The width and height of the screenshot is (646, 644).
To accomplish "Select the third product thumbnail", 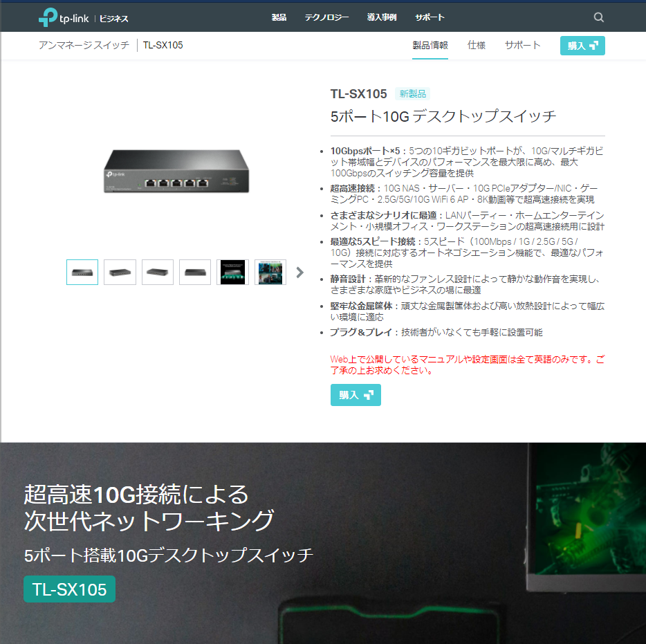I will [158, 272].
